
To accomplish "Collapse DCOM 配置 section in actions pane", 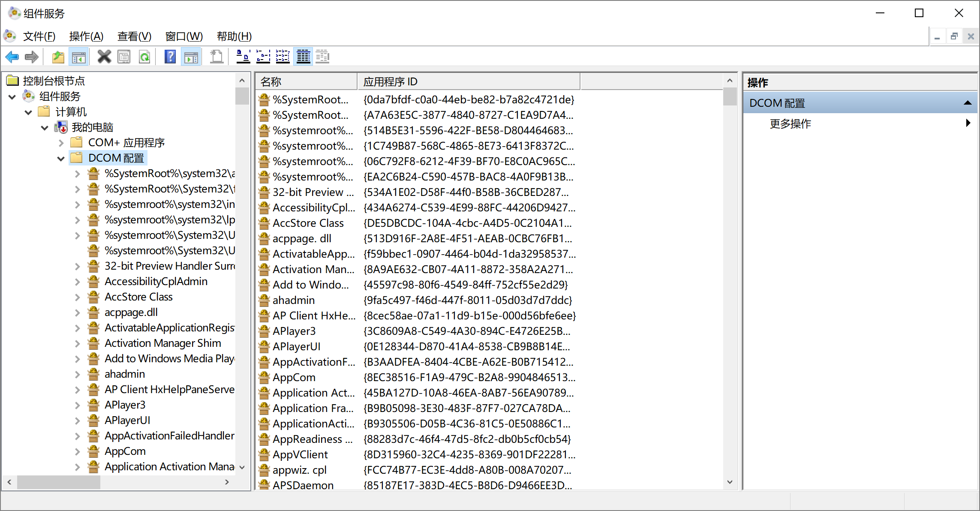I will (x=968, y=103).
